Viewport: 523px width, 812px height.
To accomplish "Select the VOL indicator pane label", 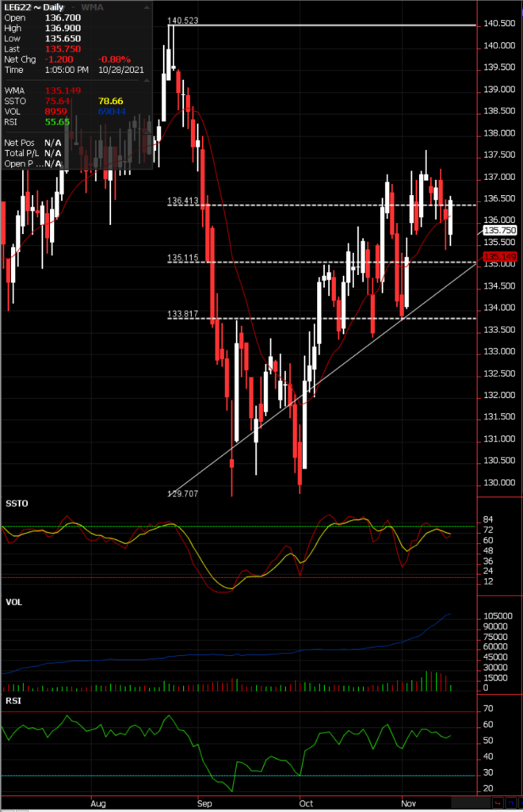I will 13,603.
